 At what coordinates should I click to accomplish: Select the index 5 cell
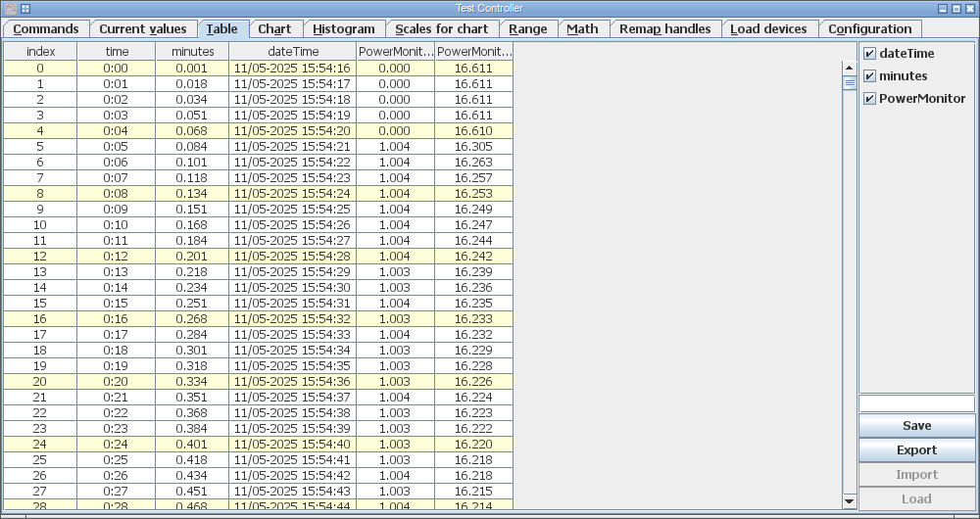(x=40, y=147)
